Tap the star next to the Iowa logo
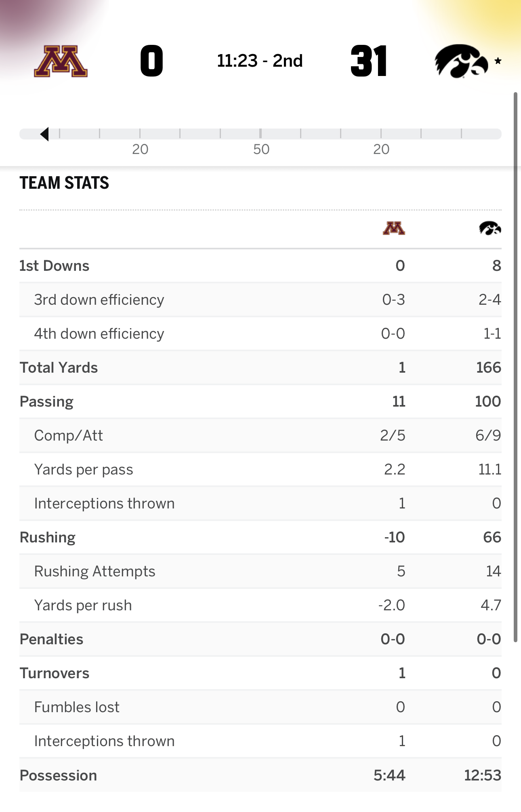 click(498, 61)
